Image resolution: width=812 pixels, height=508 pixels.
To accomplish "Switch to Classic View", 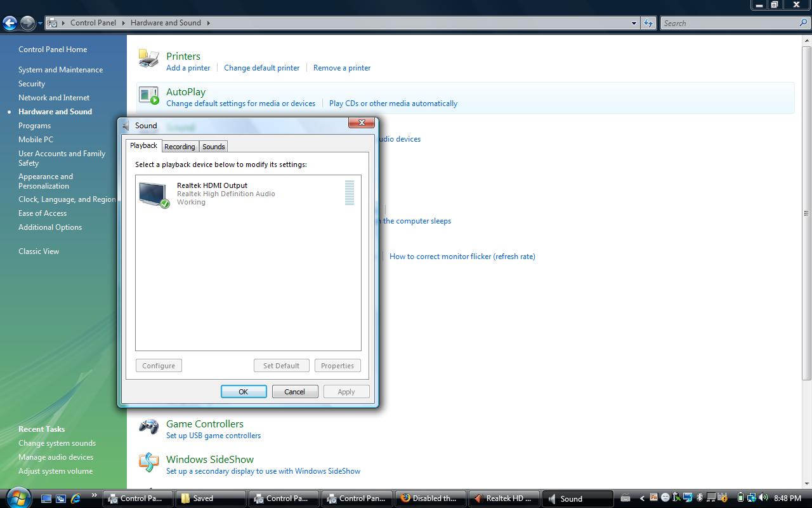I will (39, 251).
